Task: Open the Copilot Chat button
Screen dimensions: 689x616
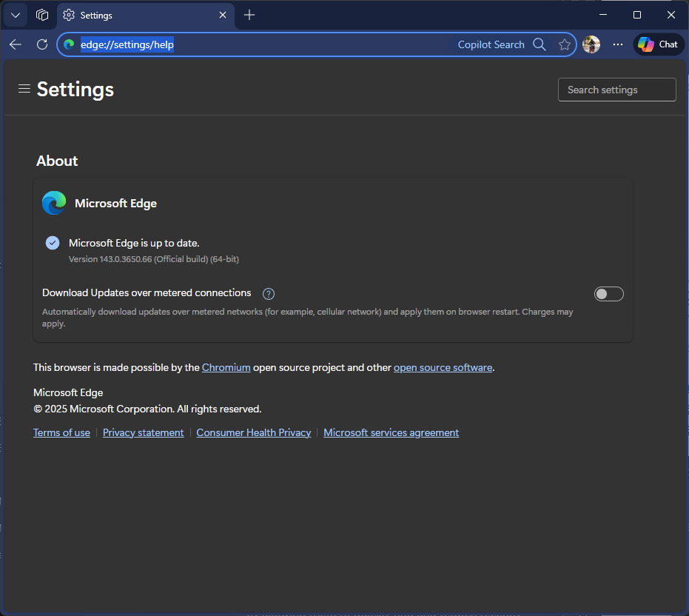Action: point(658,44)
